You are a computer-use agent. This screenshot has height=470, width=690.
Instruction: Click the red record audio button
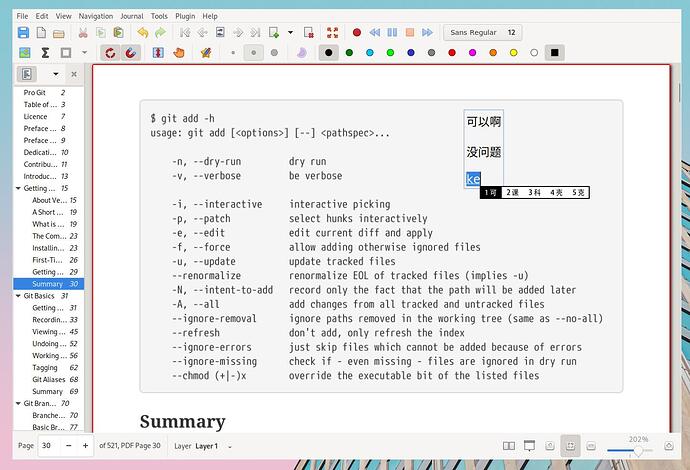tap(373, 33)
